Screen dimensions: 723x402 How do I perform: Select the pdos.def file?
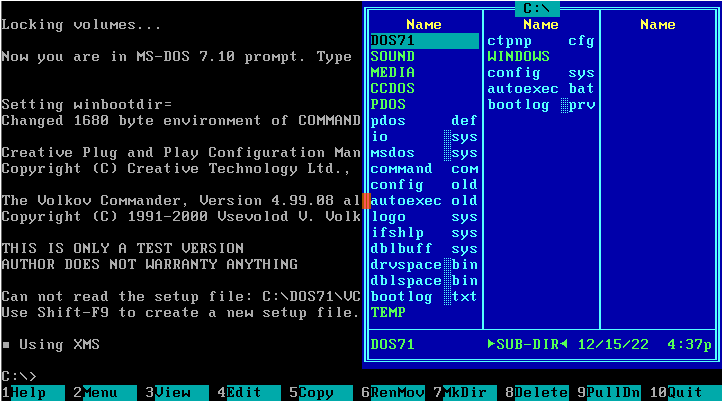(424, 121)
